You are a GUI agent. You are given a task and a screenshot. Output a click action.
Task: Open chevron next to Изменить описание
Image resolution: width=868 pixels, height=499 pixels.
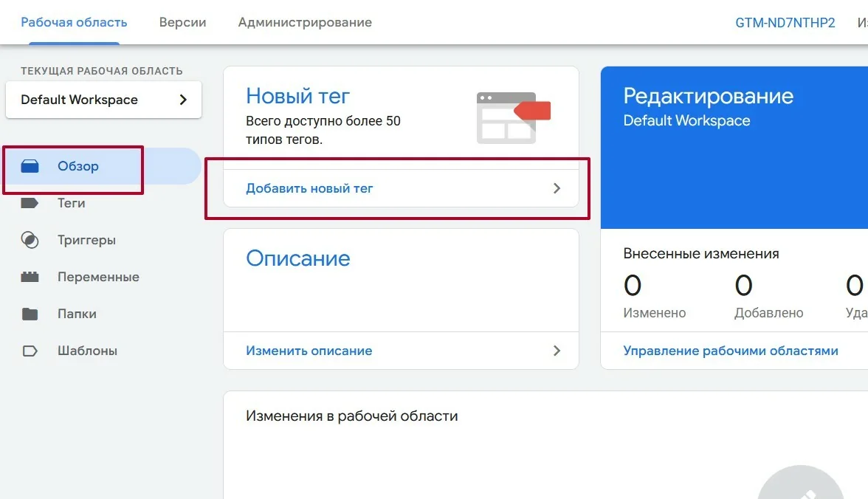coord(557,351)
